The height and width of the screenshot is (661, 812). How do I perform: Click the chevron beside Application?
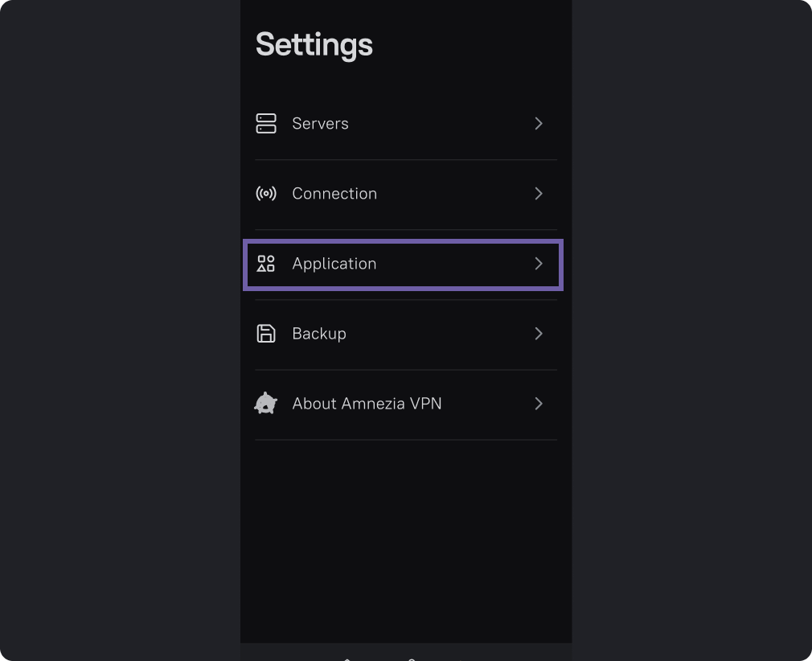[x=539, y=264]
